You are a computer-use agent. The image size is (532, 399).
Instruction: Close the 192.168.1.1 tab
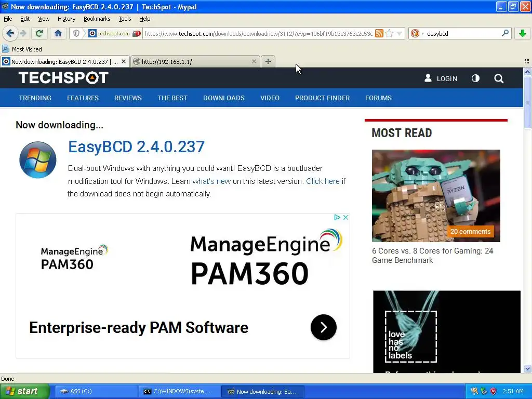[x=254, y=61]
